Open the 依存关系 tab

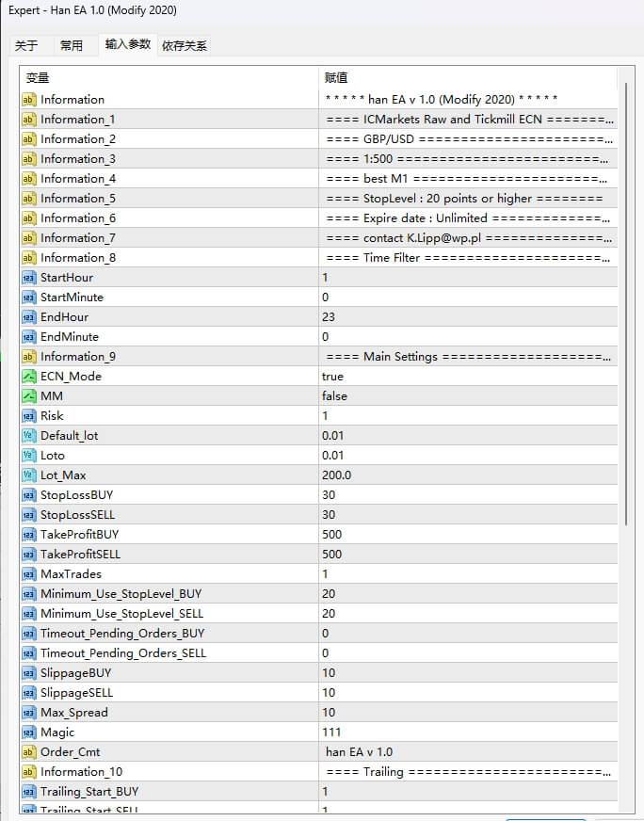[185, 45]
